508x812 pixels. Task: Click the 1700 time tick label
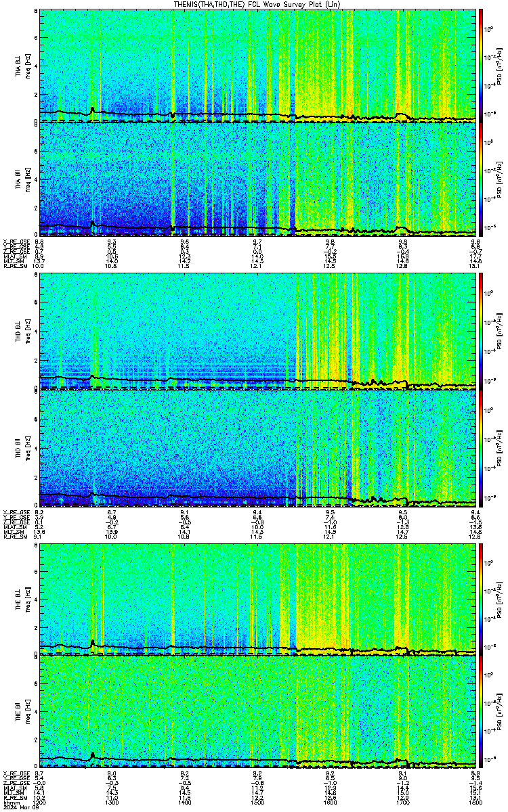coord(404,803)
